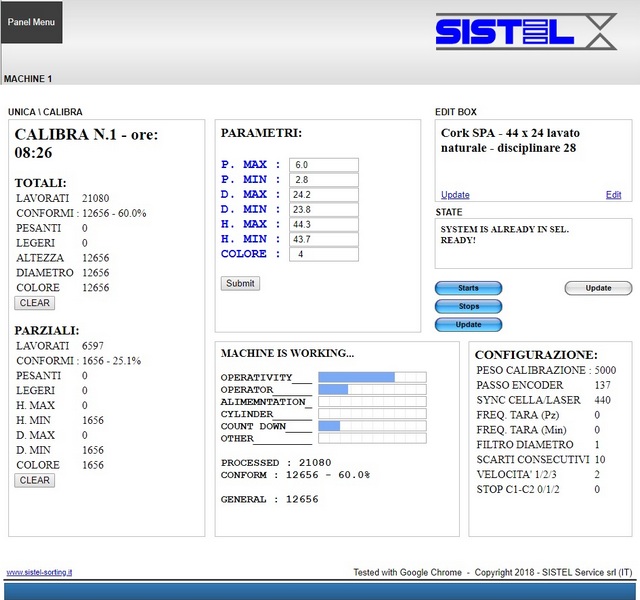
Task: Click Update link in Edit Box
Action: point(455,195)
